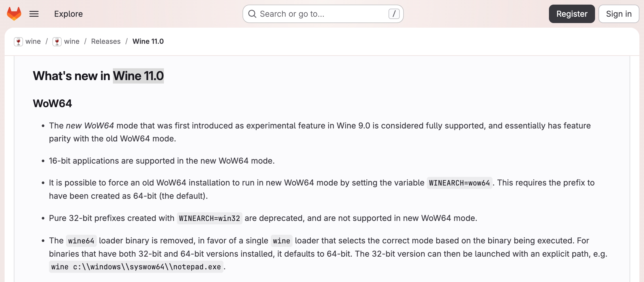Click the GitLab fox logo

pyautogui.click(x=14, y=14)
